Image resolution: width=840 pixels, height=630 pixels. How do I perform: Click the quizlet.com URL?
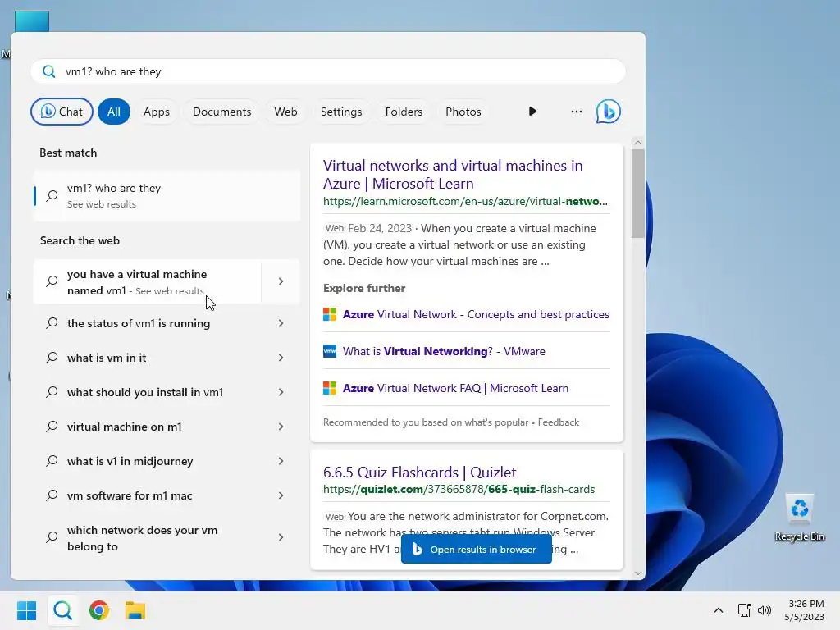(459, 489)
